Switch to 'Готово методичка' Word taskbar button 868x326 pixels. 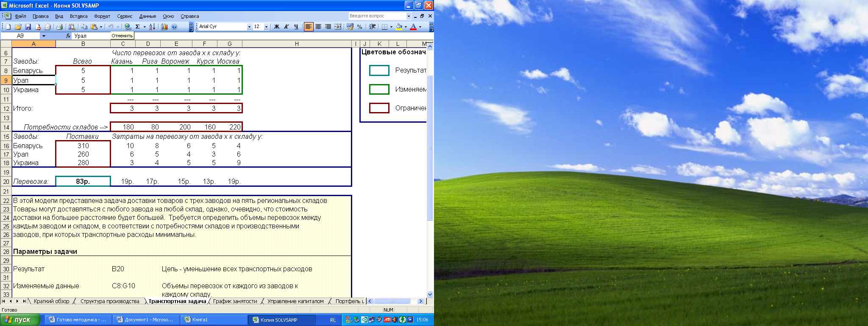pos(77,320)
